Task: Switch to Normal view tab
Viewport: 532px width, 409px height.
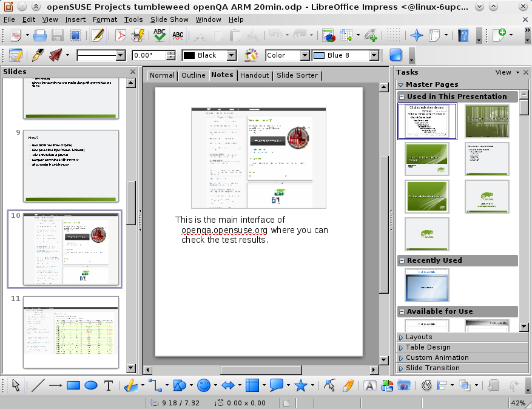Action: click(x=162, y=75)
